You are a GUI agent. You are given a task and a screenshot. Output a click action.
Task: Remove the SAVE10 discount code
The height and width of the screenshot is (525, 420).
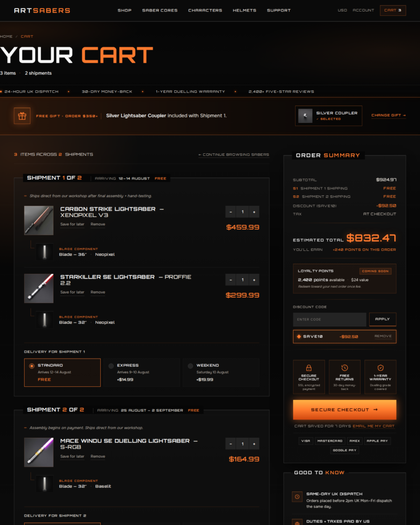click(383, 336)
